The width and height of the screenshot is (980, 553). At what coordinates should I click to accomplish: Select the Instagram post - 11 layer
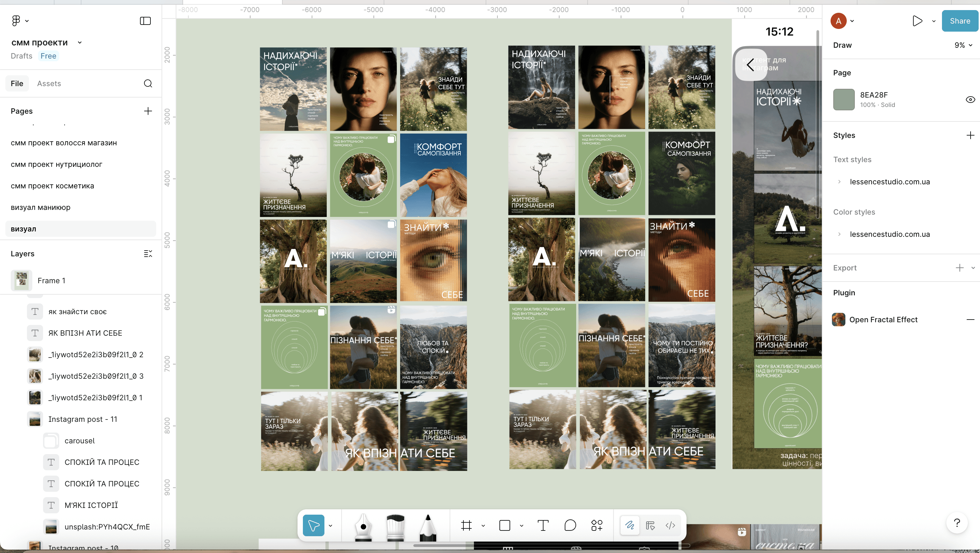[x=82, y=419]
